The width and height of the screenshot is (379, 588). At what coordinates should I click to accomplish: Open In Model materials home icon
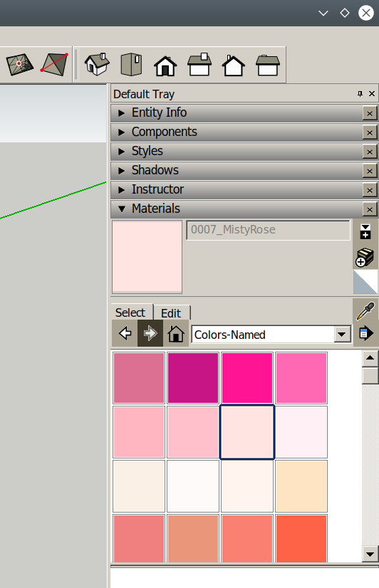pyautogui.click(x=176, y=333)
